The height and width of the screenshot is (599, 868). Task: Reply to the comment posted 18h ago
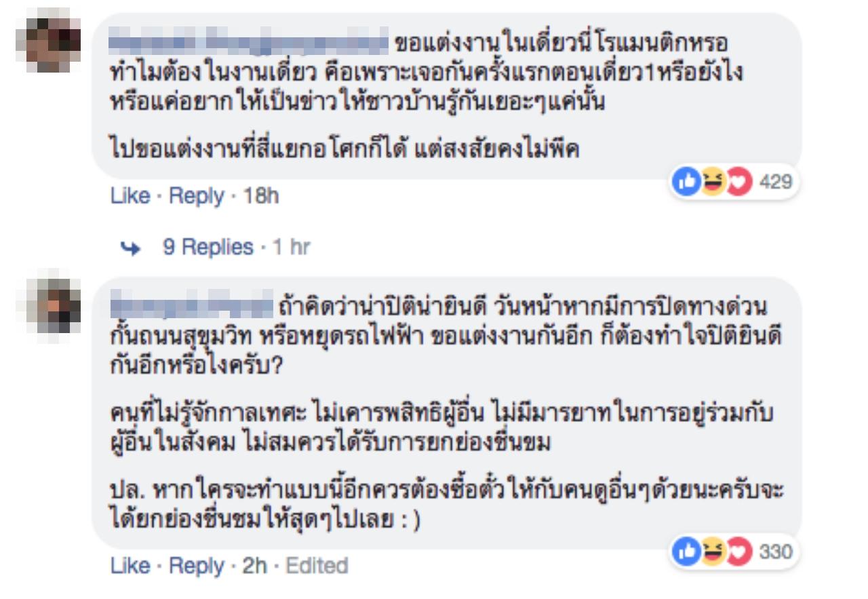[x=196, y=196]
